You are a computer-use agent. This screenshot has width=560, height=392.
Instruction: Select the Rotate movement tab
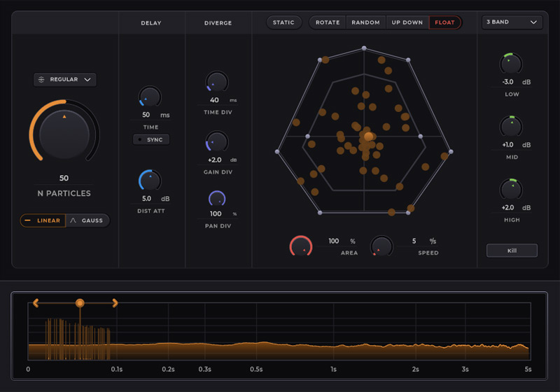(x=328, y=22)
